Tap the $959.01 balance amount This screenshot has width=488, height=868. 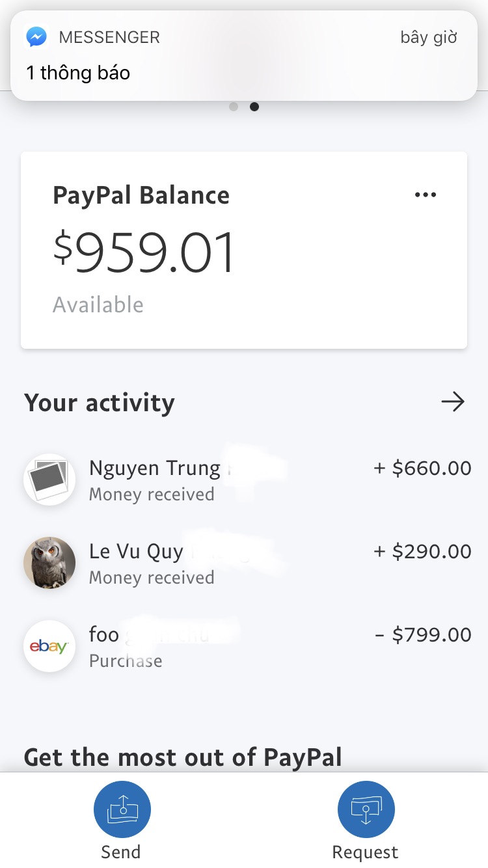pos(144,253)
